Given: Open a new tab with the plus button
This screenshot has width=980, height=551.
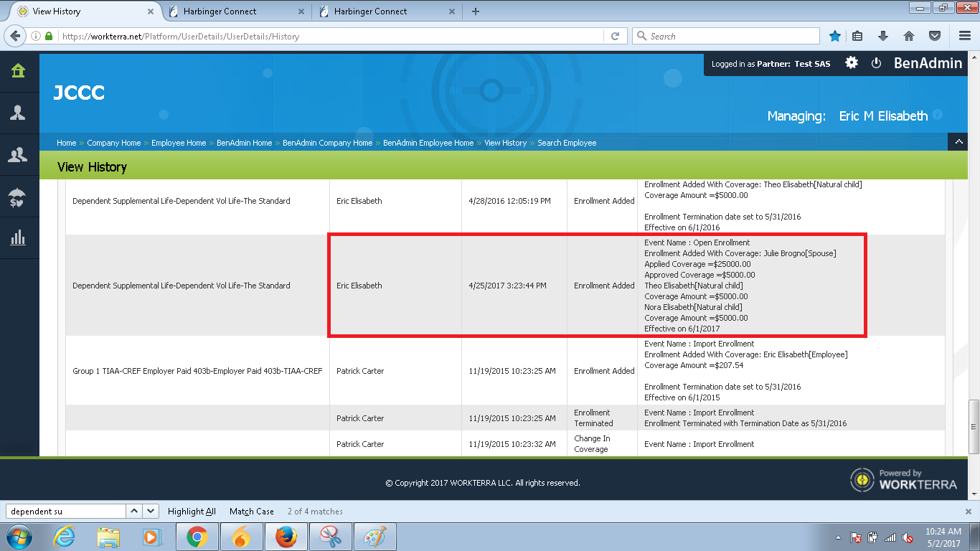Looking at the screenshot, I should click(x=476, y=11).
